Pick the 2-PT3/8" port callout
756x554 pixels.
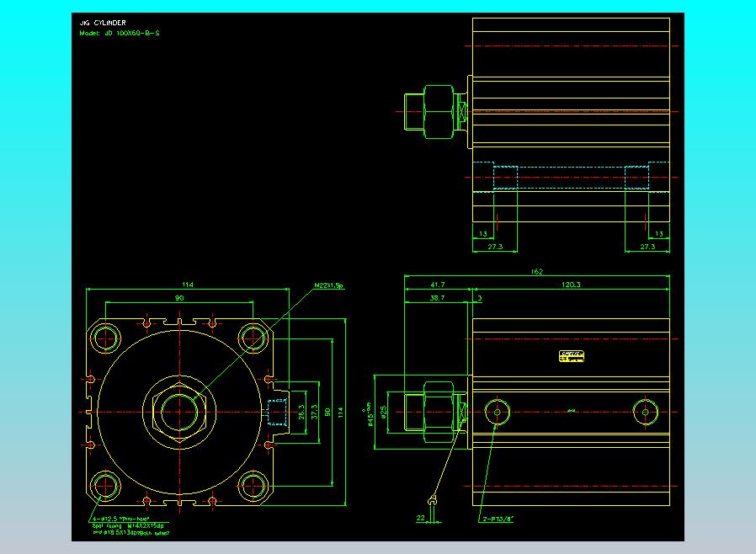point(498,519)
